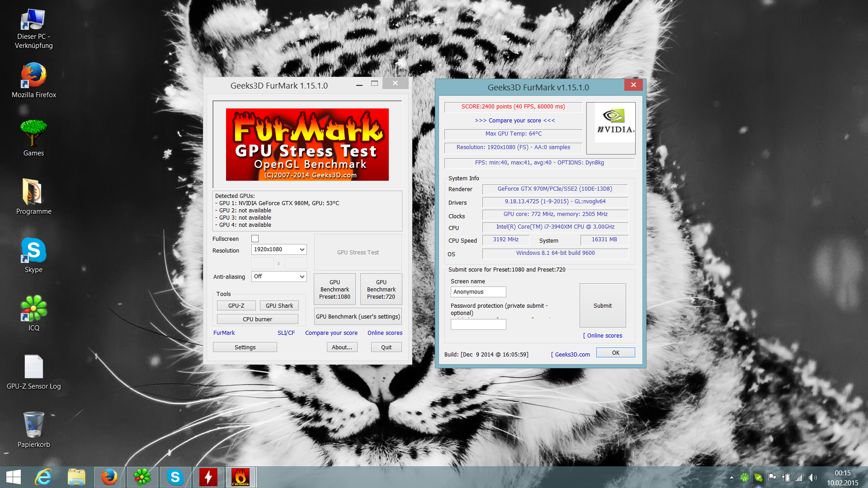Open GPU-Z Sensor Log file
This screenshot has width=868, height=488.
pyautogui.click(x=33, y=371)
